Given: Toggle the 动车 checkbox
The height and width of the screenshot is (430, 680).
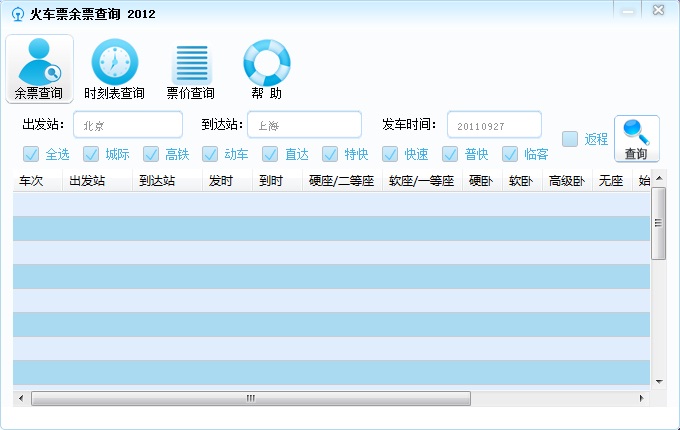Looking at the screenshot, I should click(210, 154).
